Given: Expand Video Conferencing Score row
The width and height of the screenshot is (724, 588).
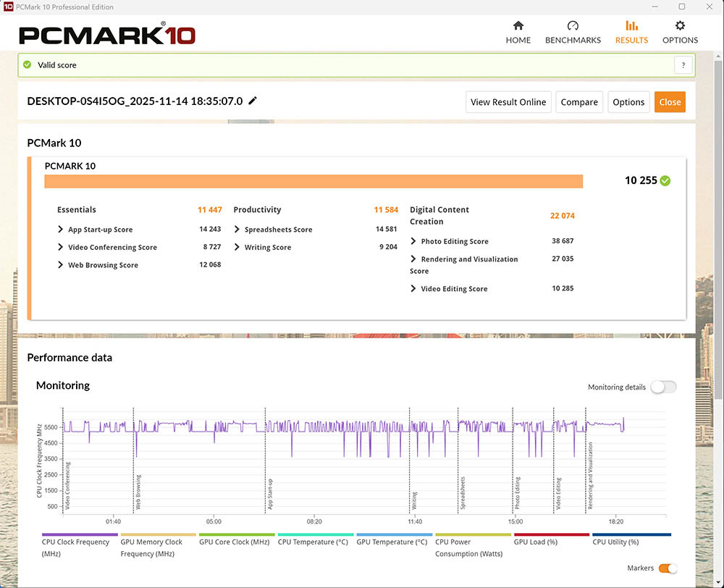Looking at the screenshot, I should click(61, 248).
